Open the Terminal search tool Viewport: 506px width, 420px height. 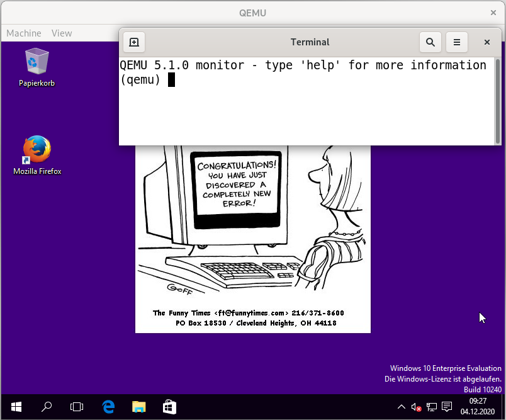click(x=430, y=42)
